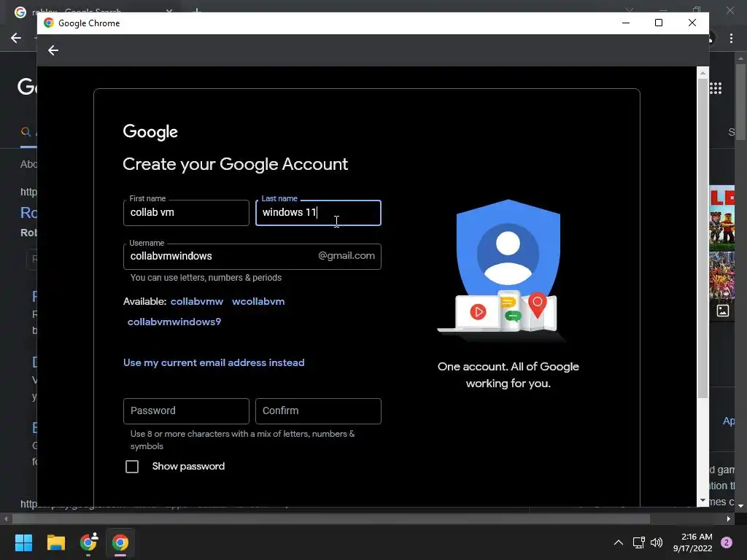Click the Password field
Image resolution: width=747 pixels, height=560 pixels.
186,411
